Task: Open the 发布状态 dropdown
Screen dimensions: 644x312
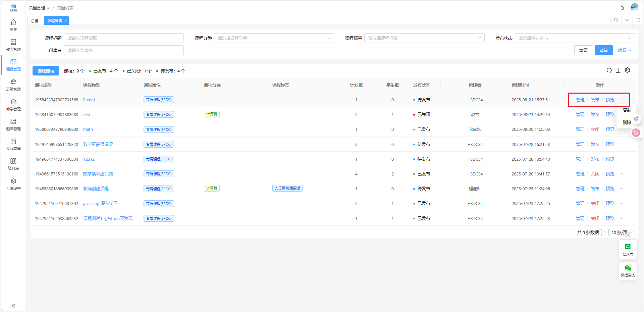Action: 574,38
